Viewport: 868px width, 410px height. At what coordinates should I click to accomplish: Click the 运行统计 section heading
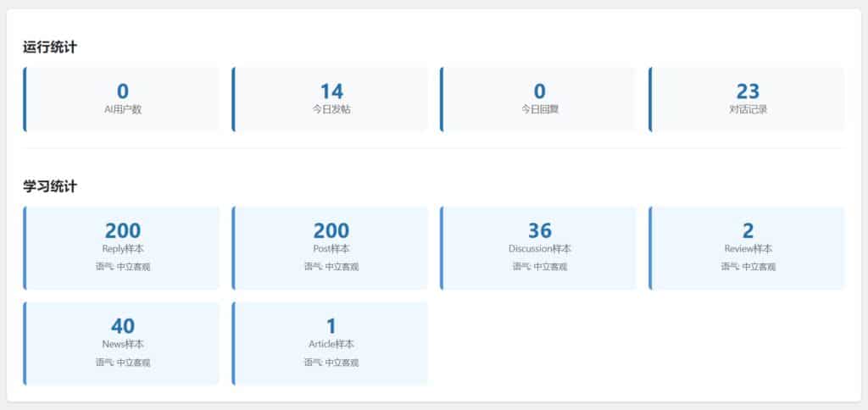pos(50,47)
